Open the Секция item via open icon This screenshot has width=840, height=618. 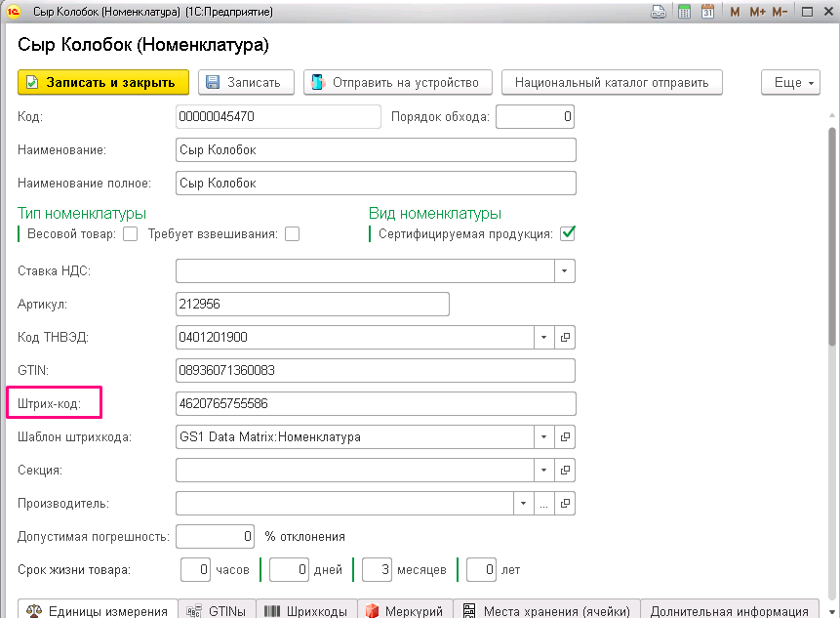coord(565,471)
